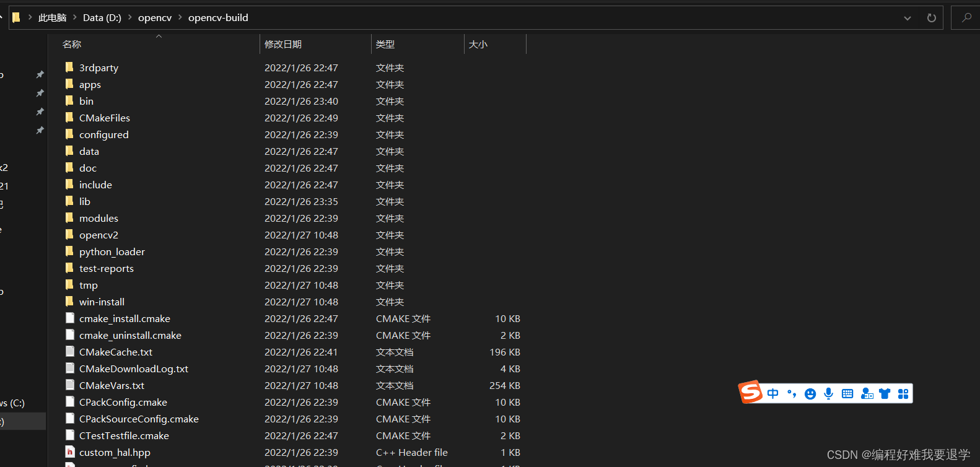Screen dimensions: 980x467
Task: Click the CMakeCache.txt document icon
Action: coord(70,351)
